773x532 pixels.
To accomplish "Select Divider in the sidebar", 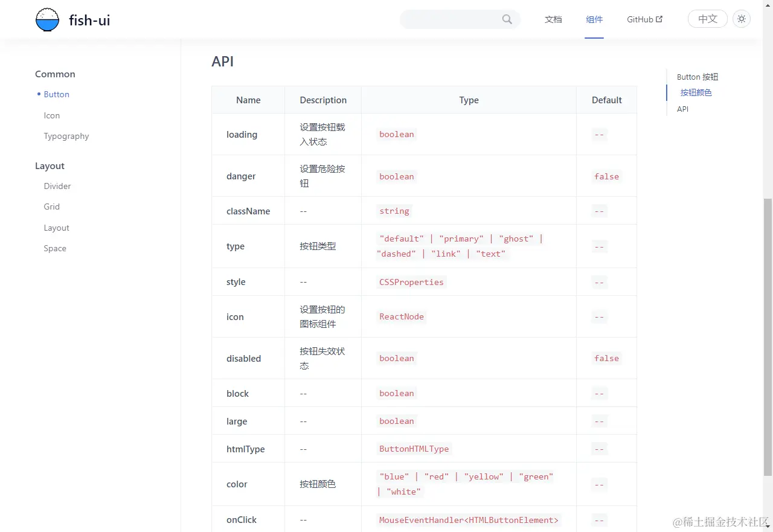I will [57, 186].
